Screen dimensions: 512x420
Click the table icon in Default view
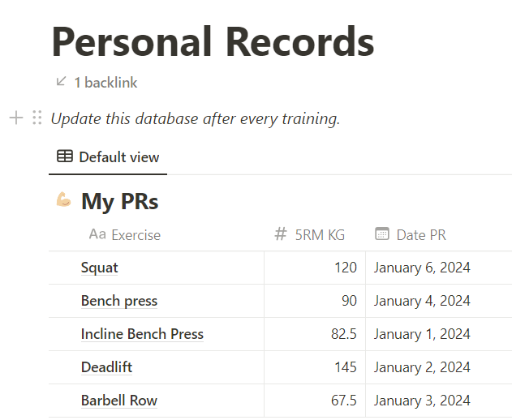tap(64, 157)
